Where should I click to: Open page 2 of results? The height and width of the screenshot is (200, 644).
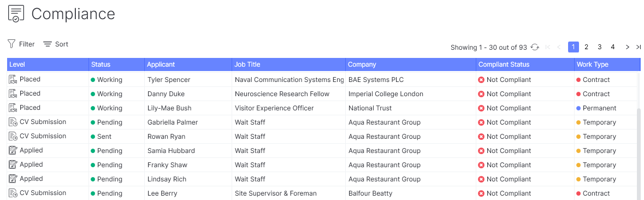point(587,47)
